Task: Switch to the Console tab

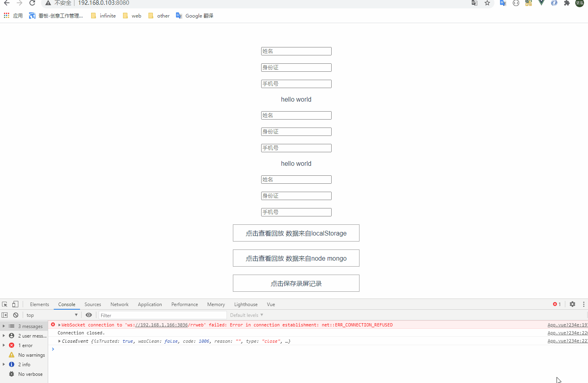Action: tap(67, 304)
